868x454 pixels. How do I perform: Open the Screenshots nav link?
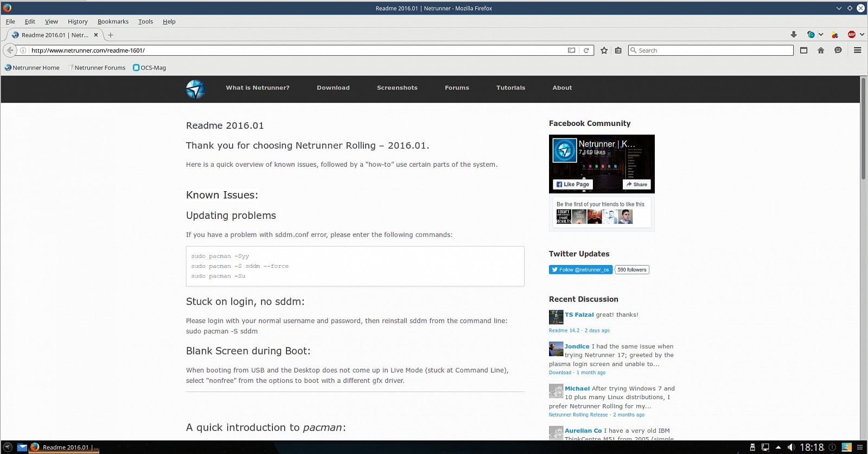point(397,88)
